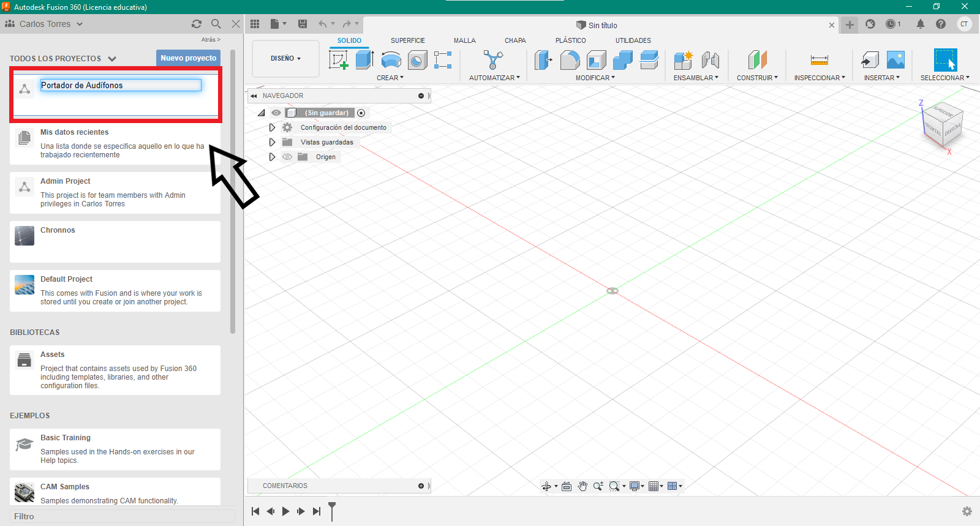Choose the Insert Derive icon
Viewport: 980px width, 526px height.
(870, 60)
